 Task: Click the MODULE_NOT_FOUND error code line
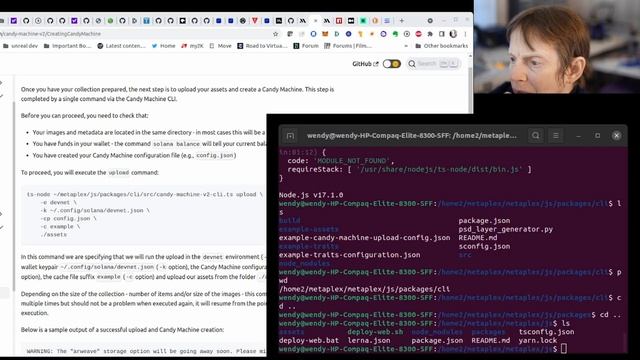coord(341,161)
